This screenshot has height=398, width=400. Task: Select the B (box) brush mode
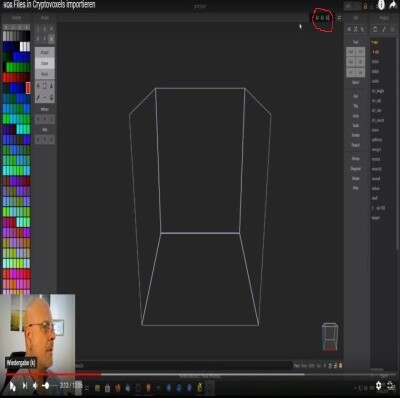tap(51, 39)
